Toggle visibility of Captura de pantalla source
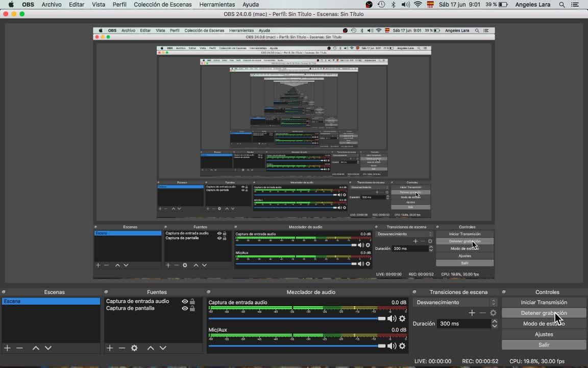 184,308
